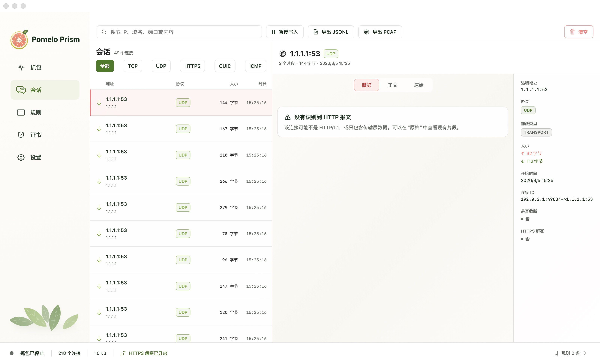The height and width of the screenshot is (364, 600).
Task: Switch to the 原始 tab
Action: click(x=418, y=85)
